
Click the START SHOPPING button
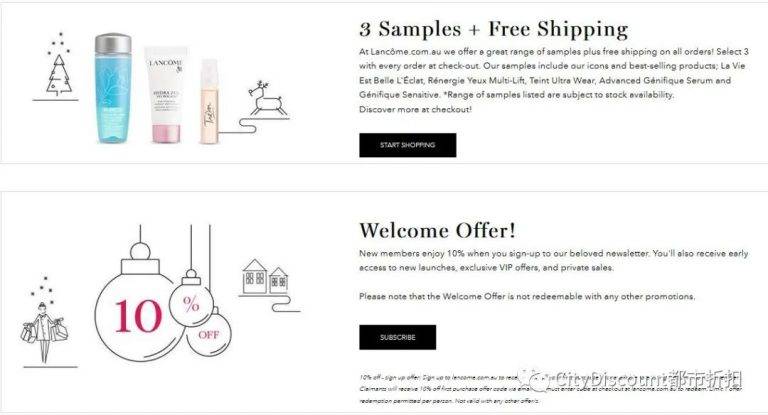click(408, 145)
